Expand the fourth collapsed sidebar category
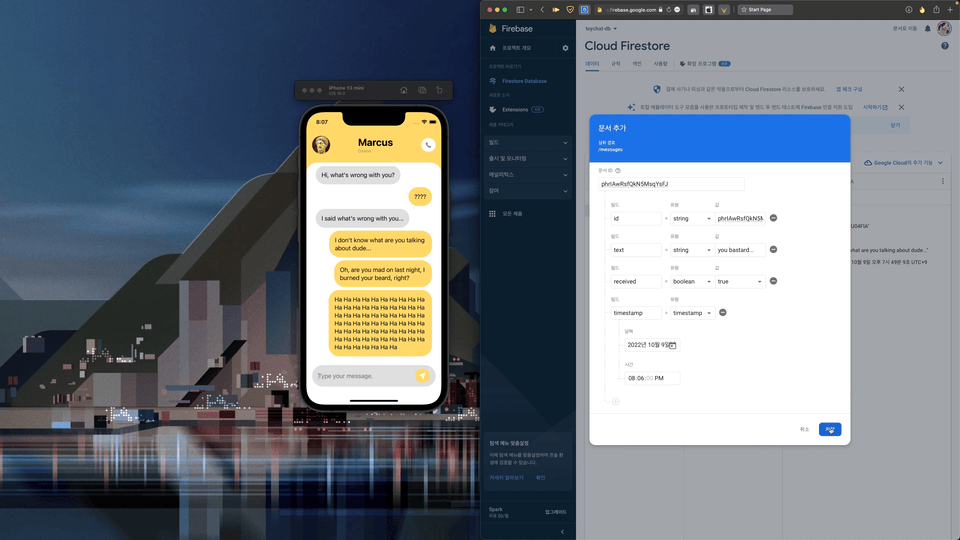 pos(529,191)
